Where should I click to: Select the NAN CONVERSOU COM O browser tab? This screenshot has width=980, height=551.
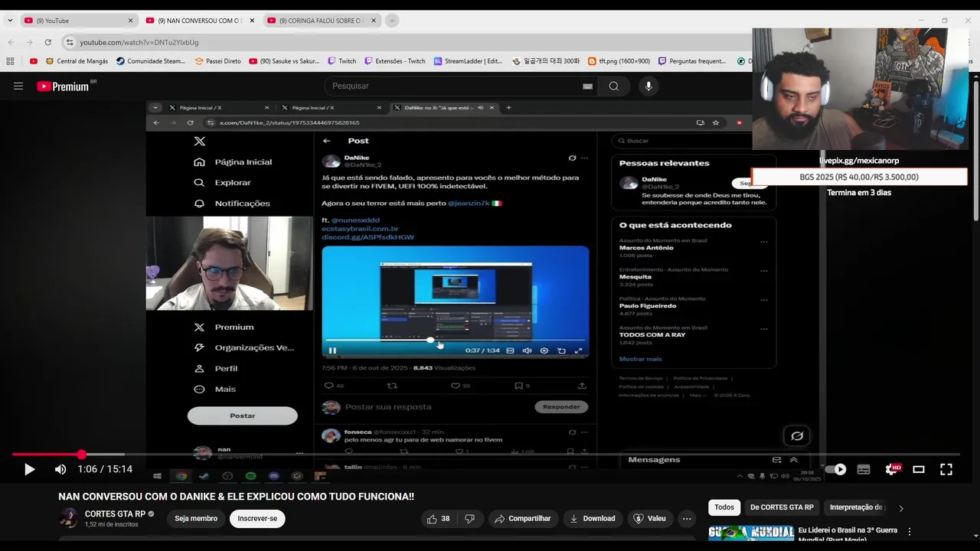[x=201, y=21]
